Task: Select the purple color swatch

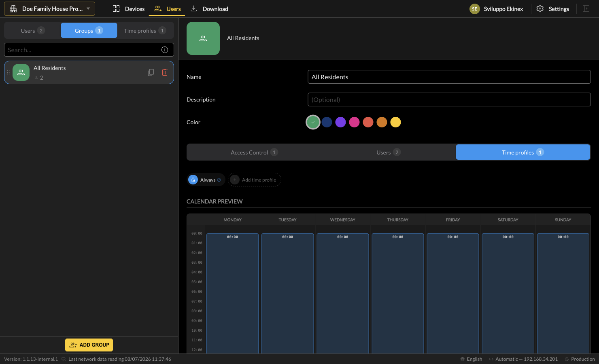Action: click(x=341, y=122)
